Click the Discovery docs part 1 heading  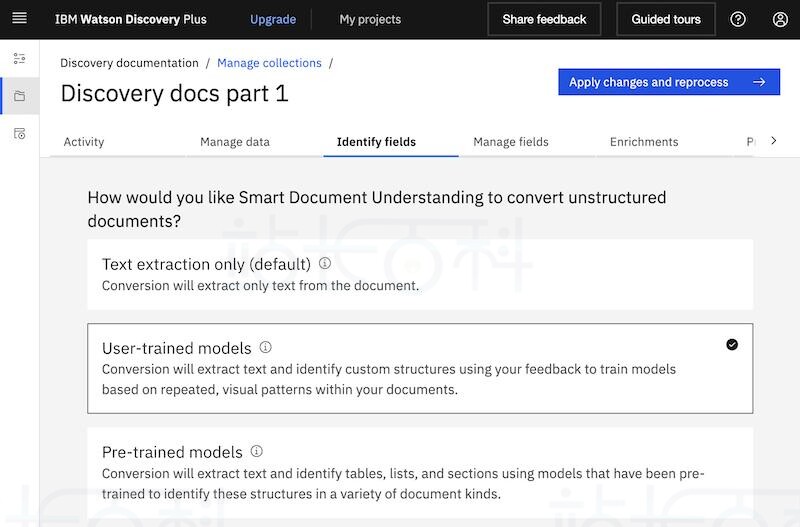pos(174,93)
